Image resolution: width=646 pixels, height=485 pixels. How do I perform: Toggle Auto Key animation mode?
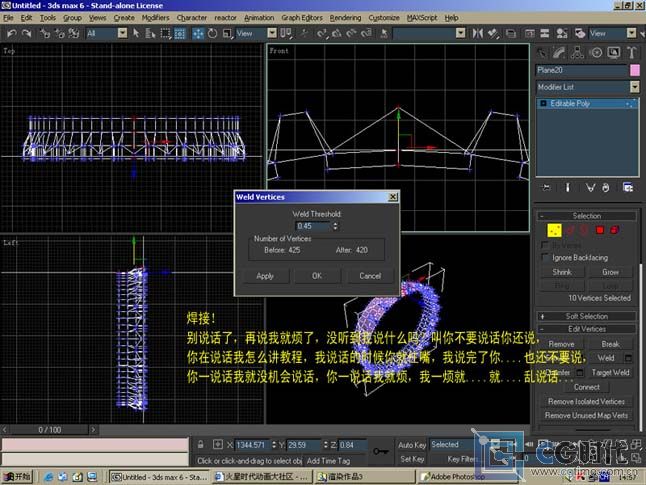(412, 445)
